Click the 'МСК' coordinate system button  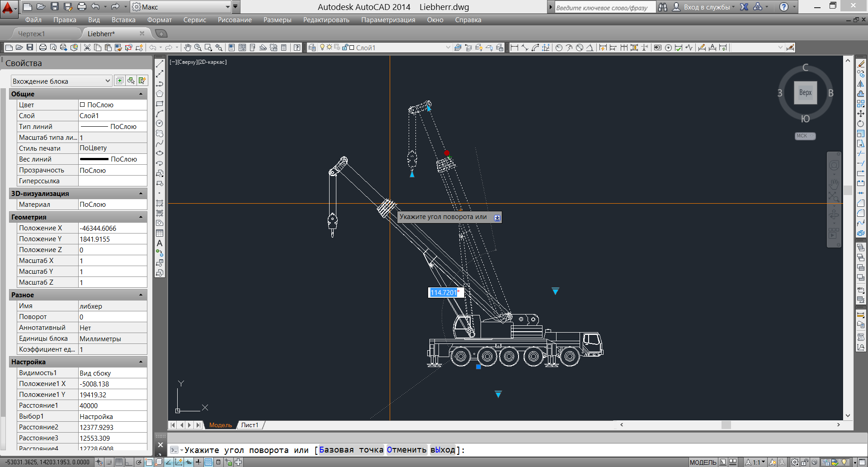coord(805,136)
